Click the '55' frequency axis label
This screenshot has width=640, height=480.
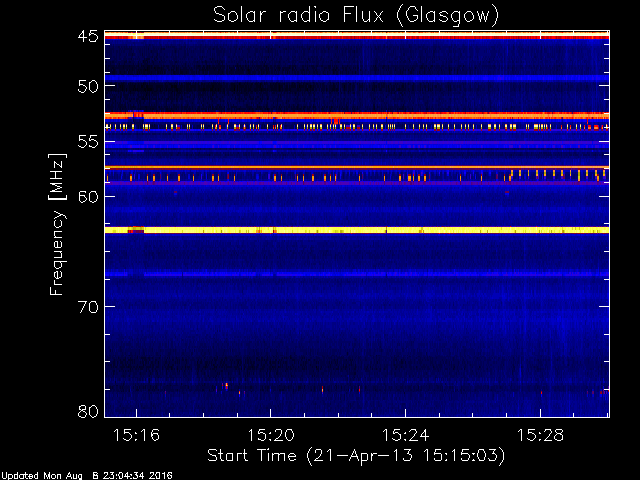click(x=88, y=142)
